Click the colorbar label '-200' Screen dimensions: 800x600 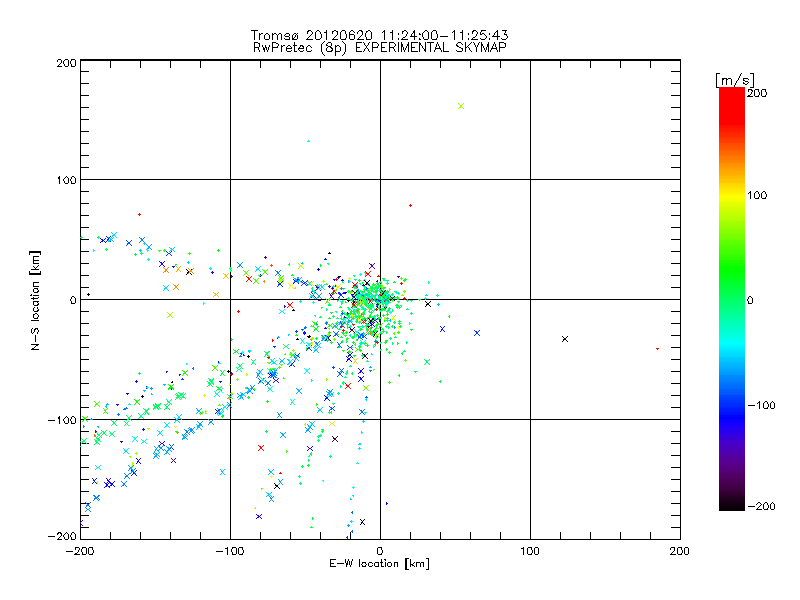pyautogui.click(x=761, y=506)
